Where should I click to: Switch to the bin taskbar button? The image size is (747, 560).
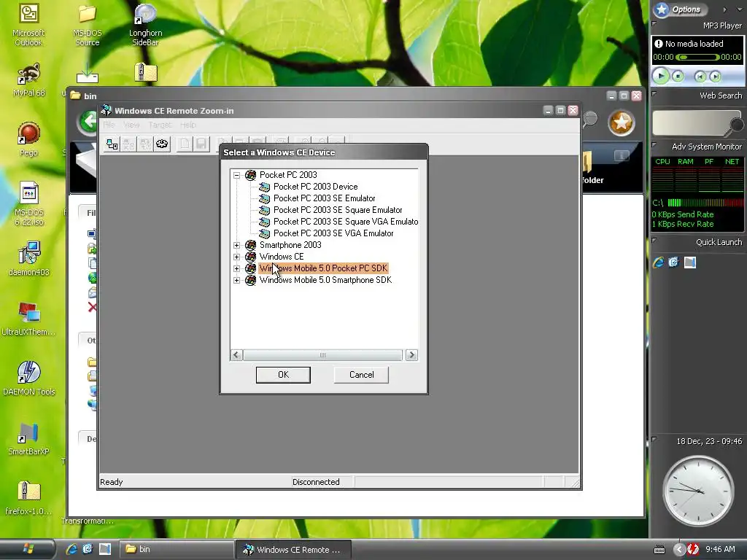point(177,549)
